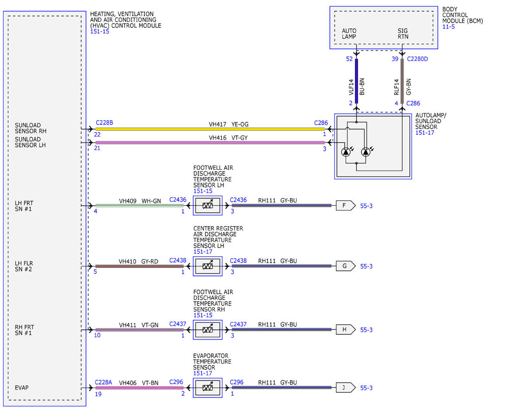Open the 151-15 link under Footwell Sensor LH
The height and width of the screenshot is (411, 532).
point(203,191)
